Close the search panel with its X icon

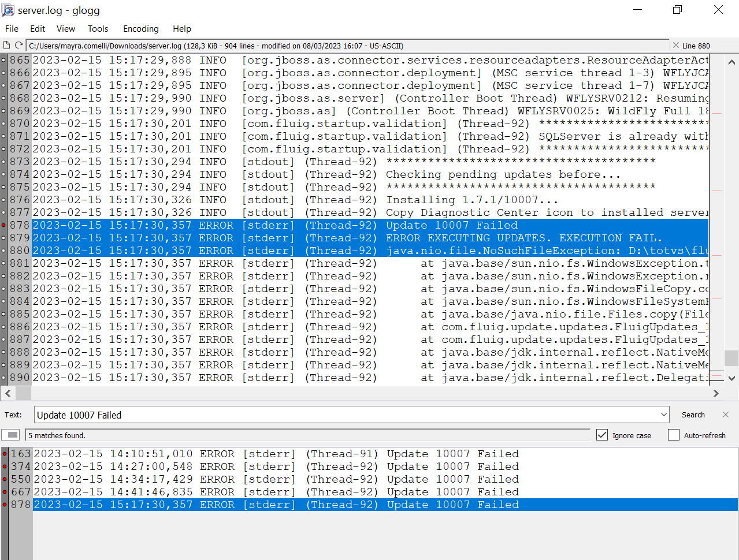tap(726, 415)
